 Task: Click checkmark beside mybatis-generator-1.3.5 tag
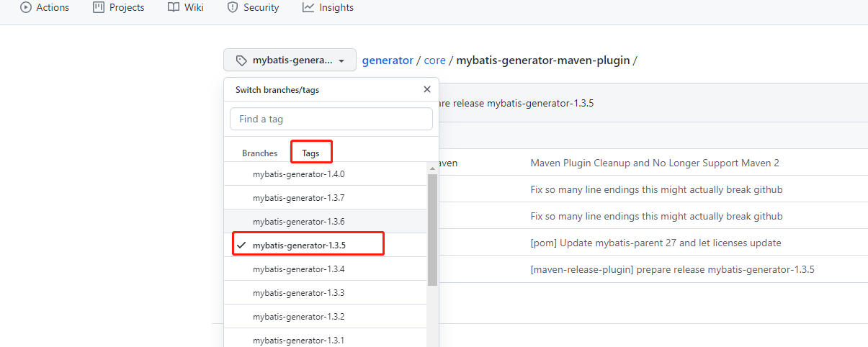click(241, 245)
